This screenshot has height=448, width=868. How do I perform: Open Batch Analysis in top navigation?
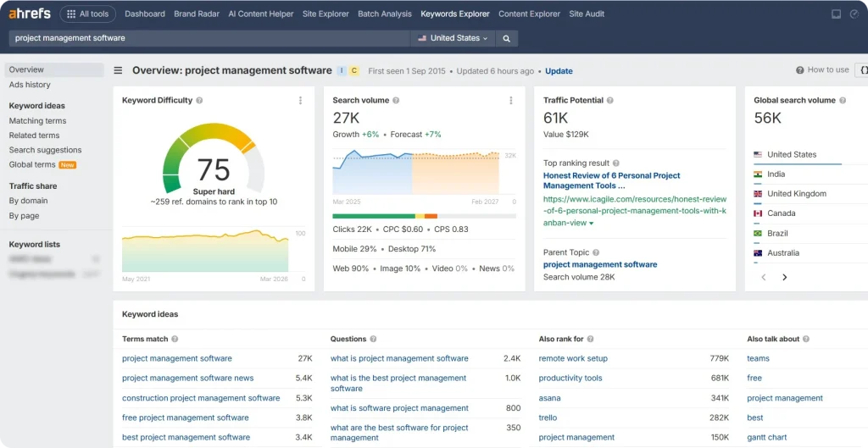pos(385,14)
